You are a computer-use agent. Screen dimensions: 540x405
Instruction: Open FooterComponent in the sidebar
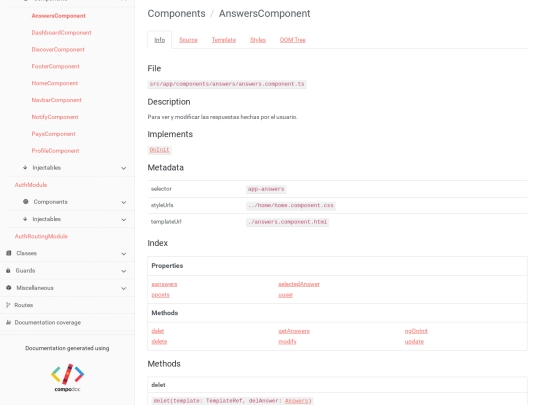coord(55,66)
